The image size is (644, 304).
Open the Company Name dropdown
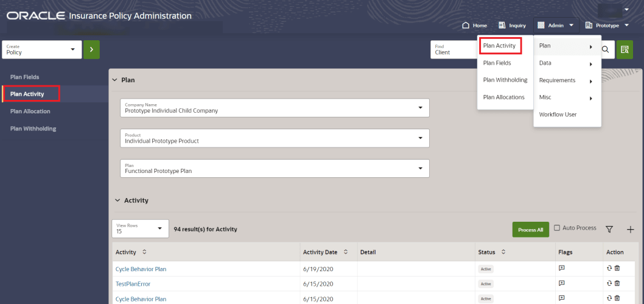click(x=275, y=108)
